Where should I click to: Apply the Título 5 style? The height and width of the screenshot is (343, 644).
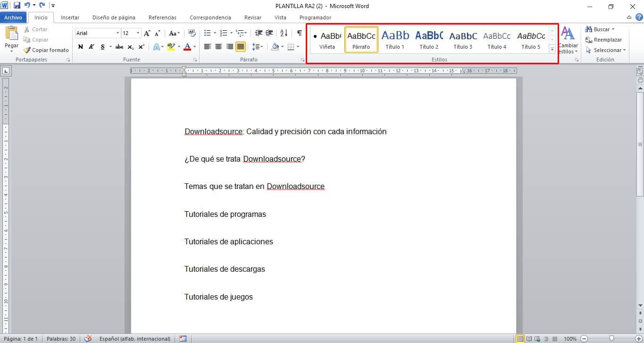click(531, 40)
